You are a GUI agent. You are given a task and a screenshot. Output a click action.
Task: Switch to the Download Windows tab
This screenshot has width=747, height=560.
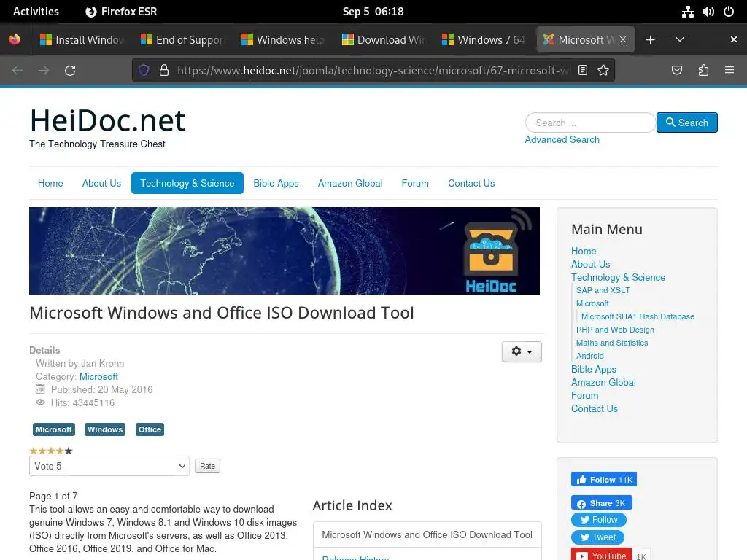click(x=384, y=39)
